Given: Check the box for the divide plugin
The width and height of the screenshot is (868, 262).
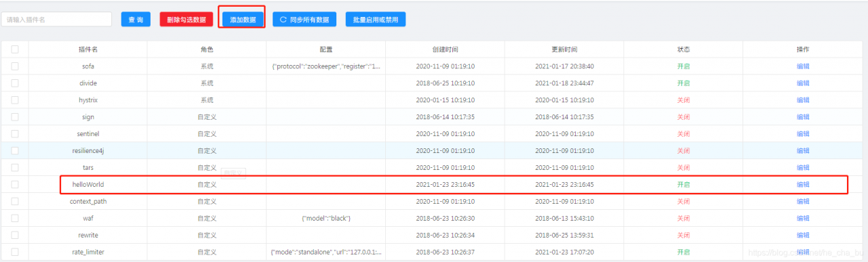Looking at the screenshot, I should 15,83.
